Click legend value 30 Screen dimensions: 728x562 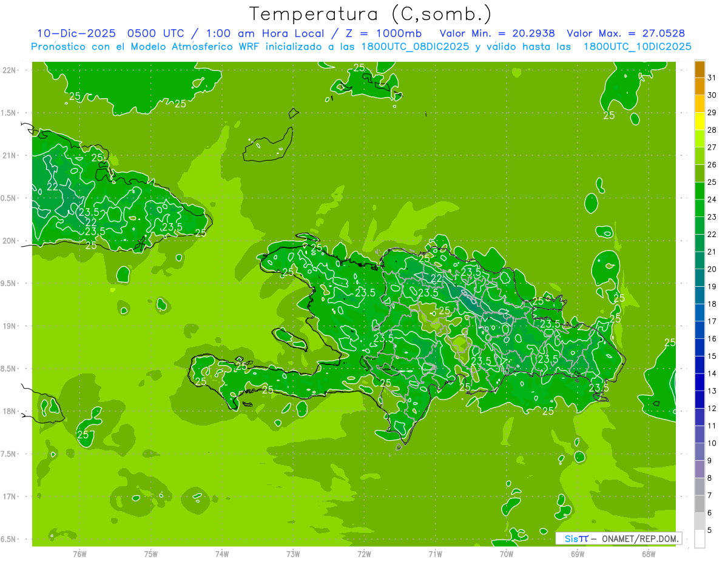click(x=712, y=95)
